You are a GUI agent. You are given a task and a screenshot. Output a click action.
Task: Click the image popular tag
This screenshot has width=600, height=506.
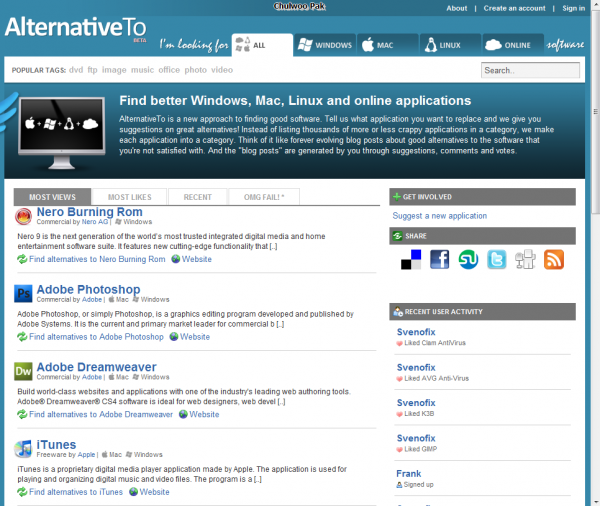pos(114,70)
